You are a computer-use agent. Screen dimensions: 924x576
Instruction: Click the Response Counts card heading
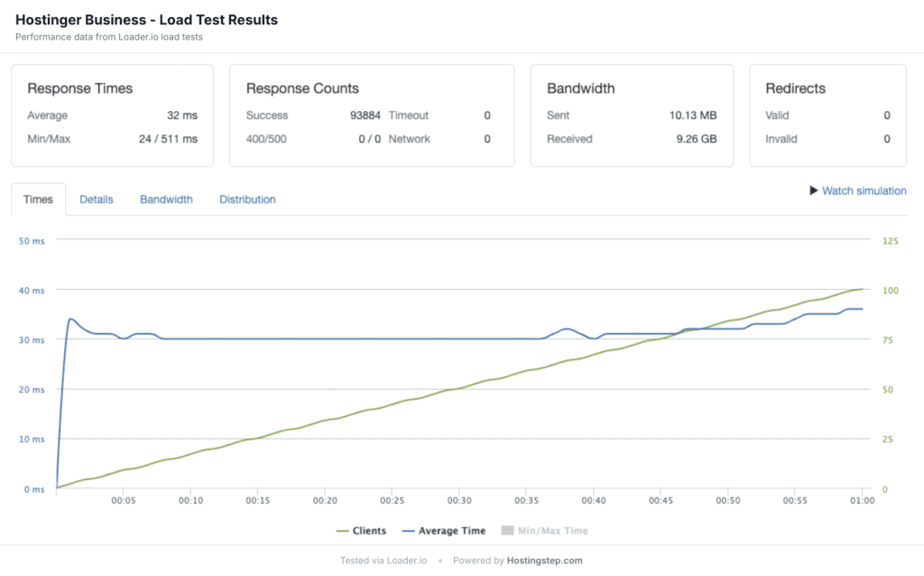(302, 88)
